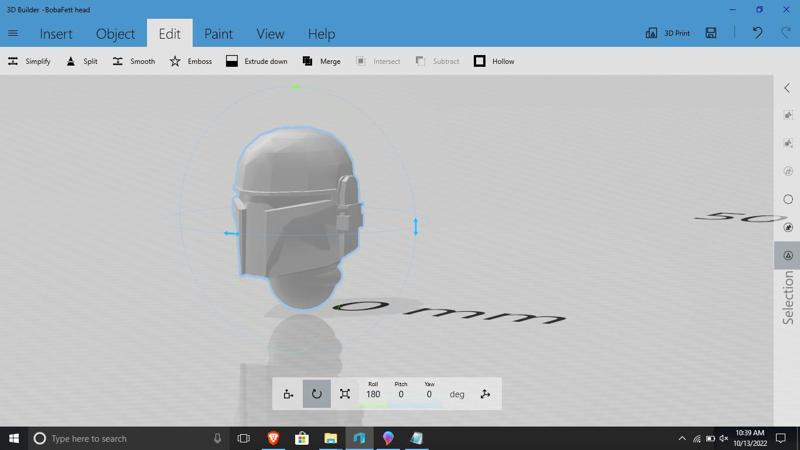This screenshot has width=800, height=450.
Task: Undo the last action
Action: tap(758, 33)
